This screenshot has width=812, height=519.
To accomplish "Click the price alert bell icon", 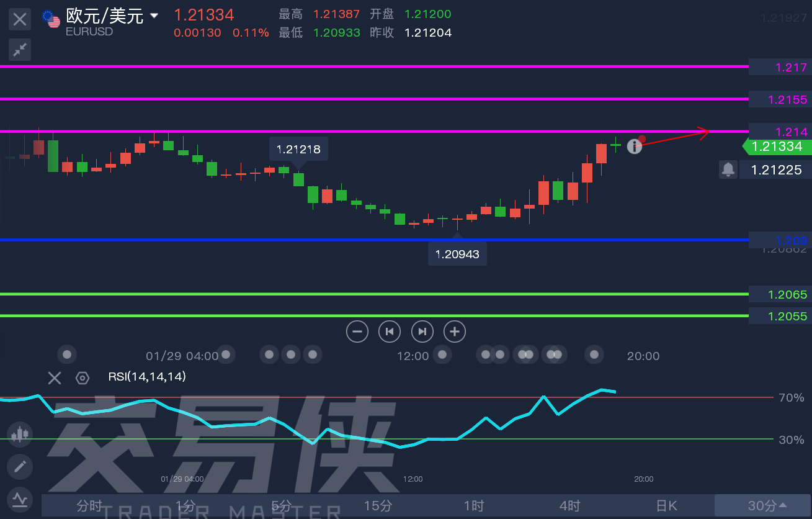I will [x=728, y=169].
